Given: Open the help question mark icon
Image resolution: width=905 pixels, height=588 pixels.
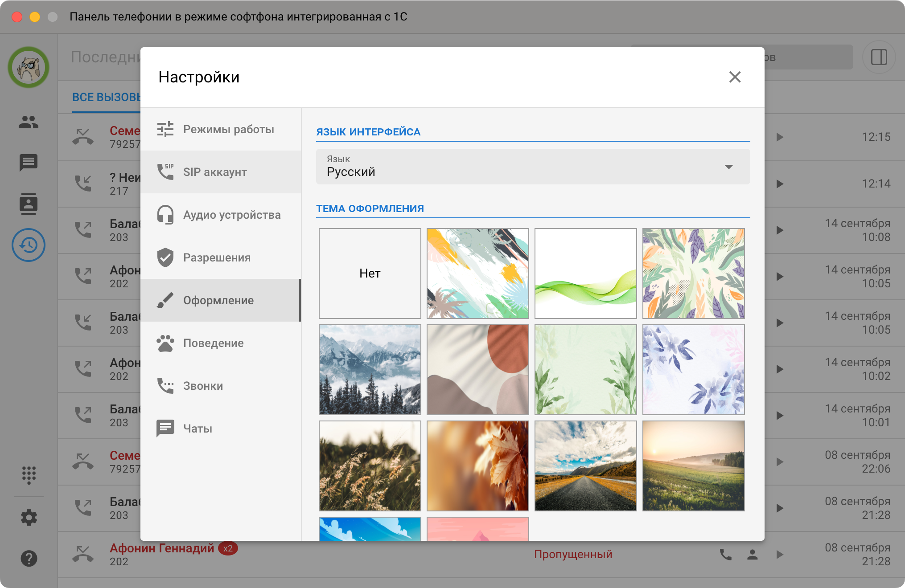Looking at the screenshot, I should [29, 558].
